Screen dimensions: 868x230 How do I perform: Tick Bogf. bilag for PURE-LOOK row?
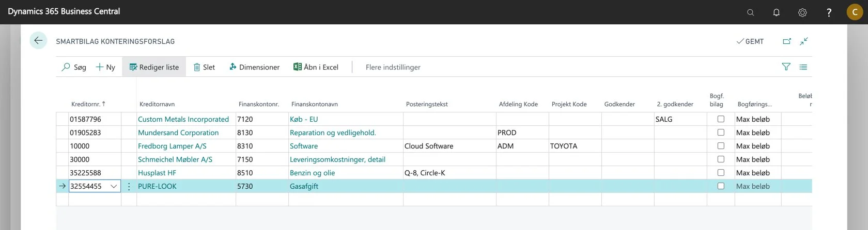click(x=721, y=186)
